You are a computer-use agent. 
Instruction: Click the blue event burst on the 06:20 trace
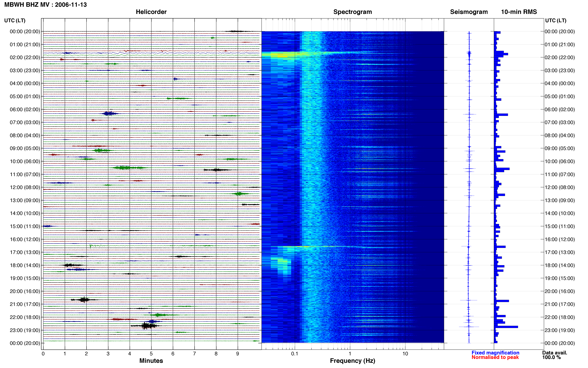click(x=109, y=113)
